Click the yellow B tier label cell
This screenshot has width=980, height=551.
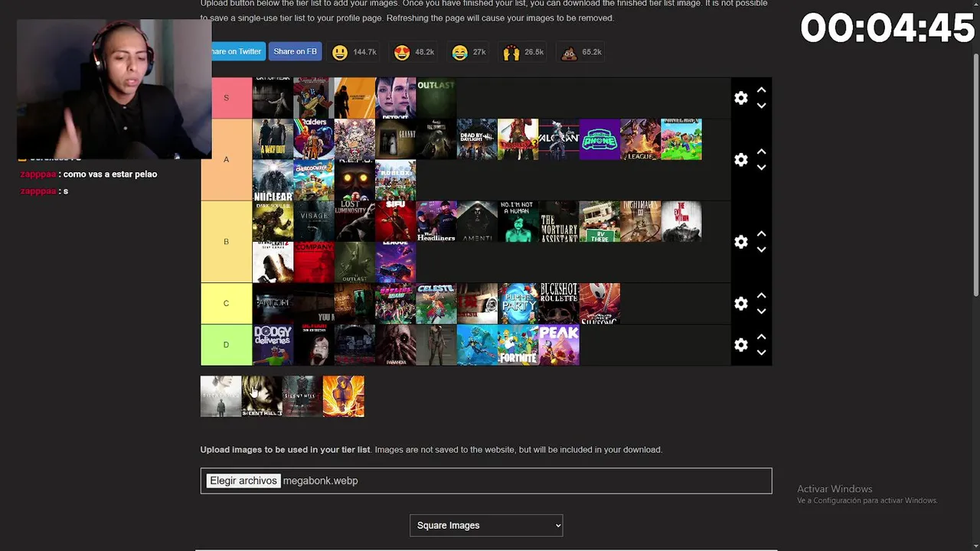[226, 242]
